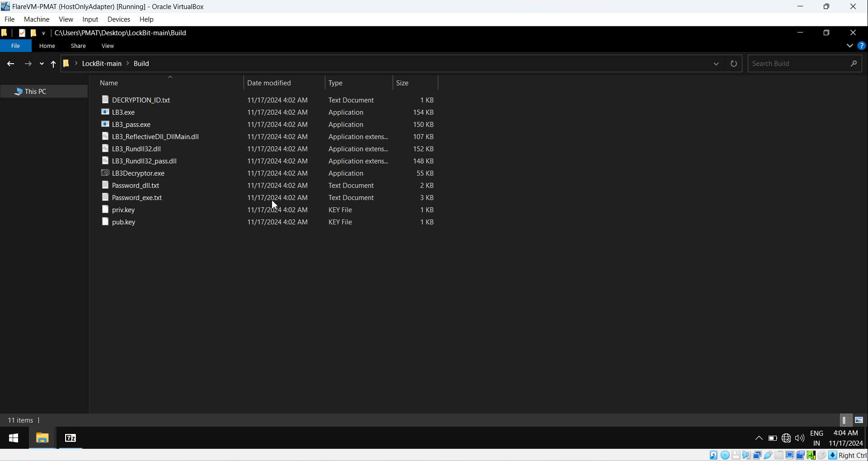Select the LB3_Rundll32.dll file icon
The image size is (868, 461).
click(x=105, y=148)
